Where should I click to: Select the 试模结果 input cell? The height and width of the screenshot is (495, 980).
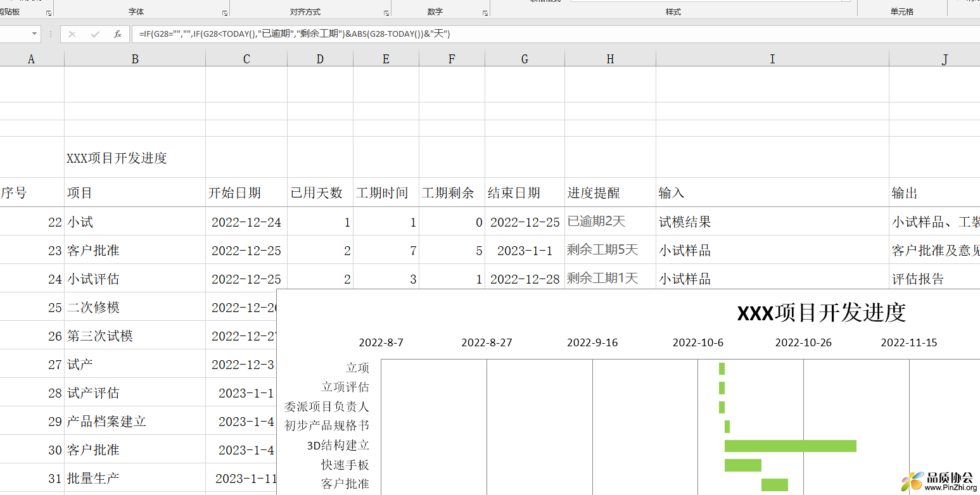point(772,222)
